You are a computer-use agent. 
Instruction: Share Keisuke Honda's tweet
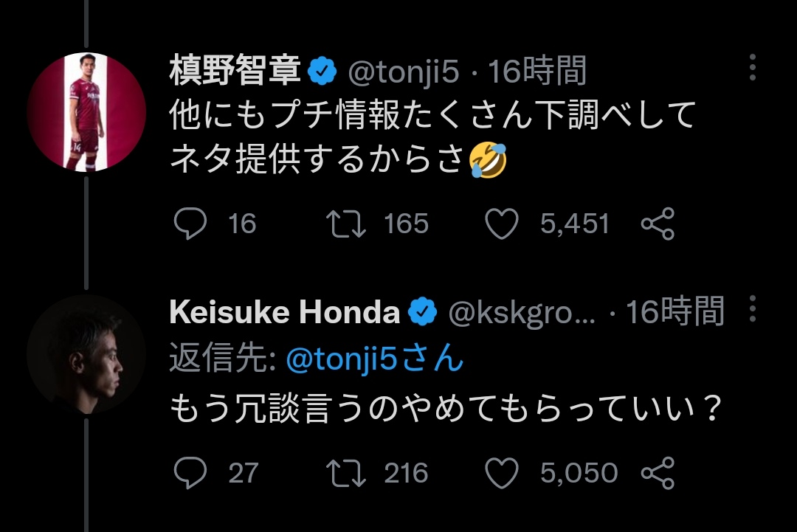657,472
